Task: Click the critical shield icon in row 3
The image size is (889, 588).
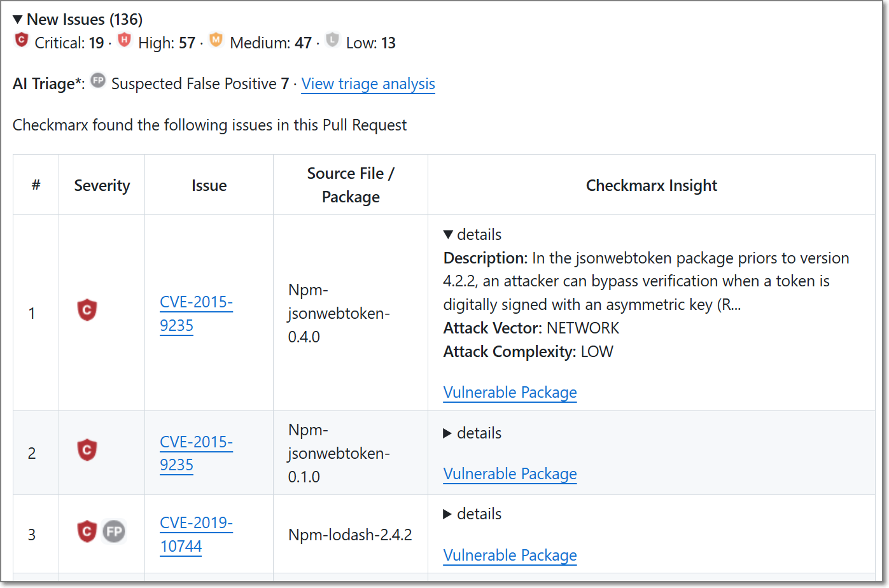Action: click(87, 531)
